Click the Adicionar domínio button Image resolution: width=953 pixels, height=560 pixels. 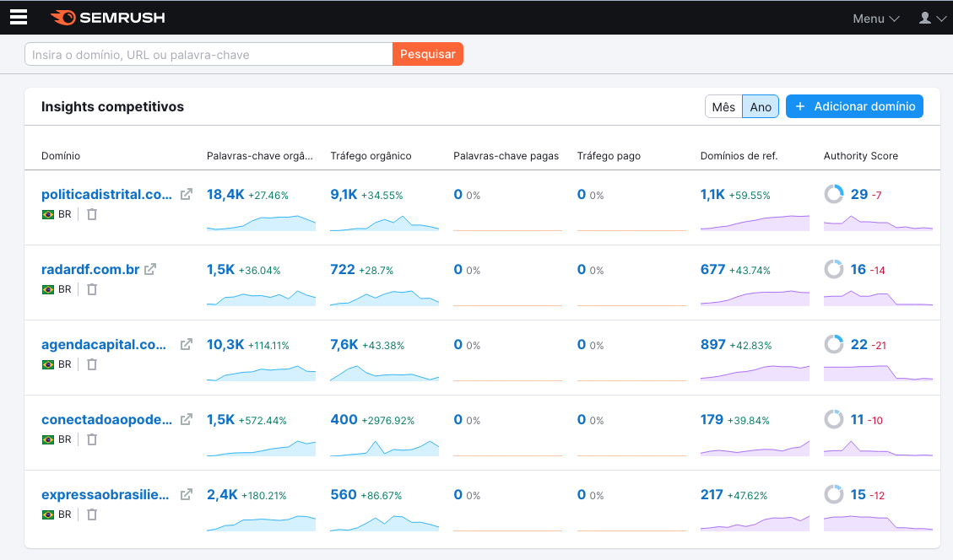click(854, 107)
